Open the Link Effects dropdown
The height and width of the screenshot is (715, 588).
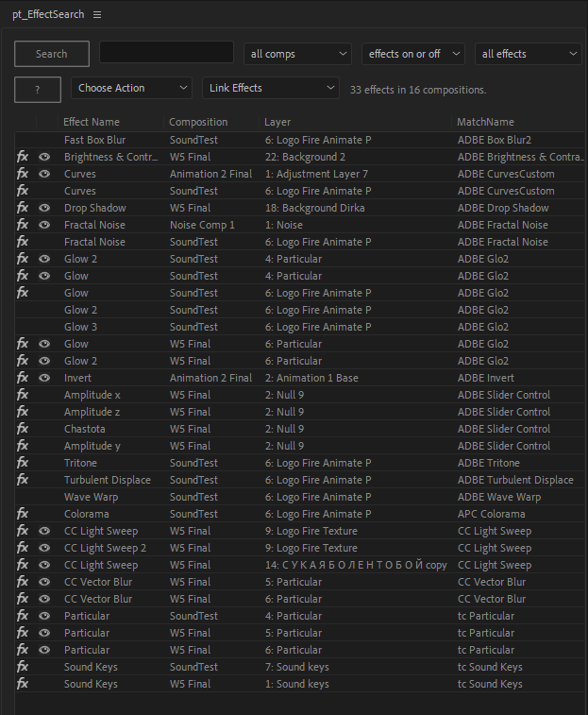[270, 88]
